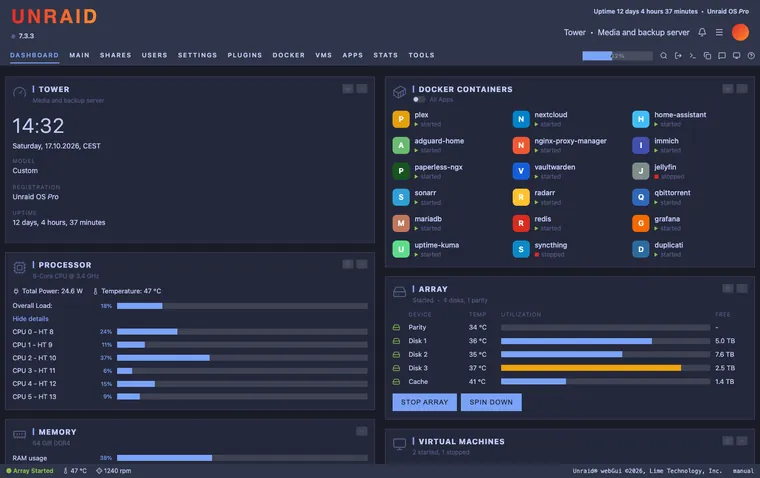Open the duplicati container icon
Screen dimensions: 760x478
[x=641, y=249]
